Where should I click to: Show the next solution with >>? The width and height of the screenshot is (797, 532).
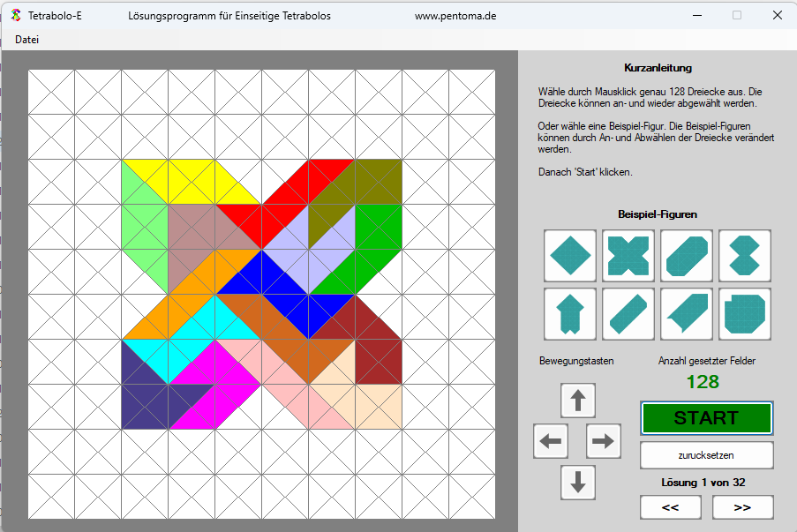(741, 507)
